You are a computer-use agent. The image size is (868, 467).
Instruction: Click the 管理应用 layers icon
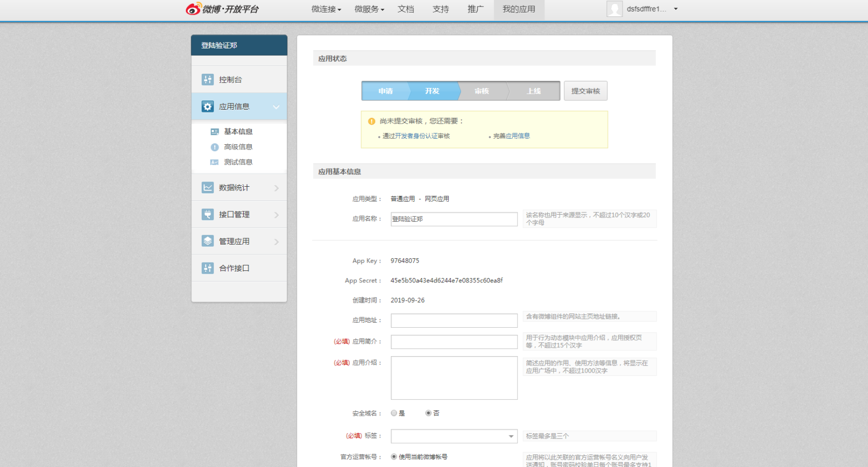pos(208,241)
